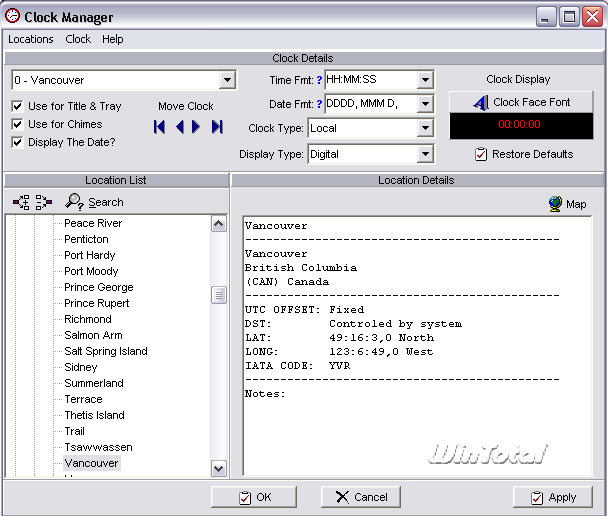Uncheck Use for Title & Tray
The image size is (608, 516).
tap(18, 106)
